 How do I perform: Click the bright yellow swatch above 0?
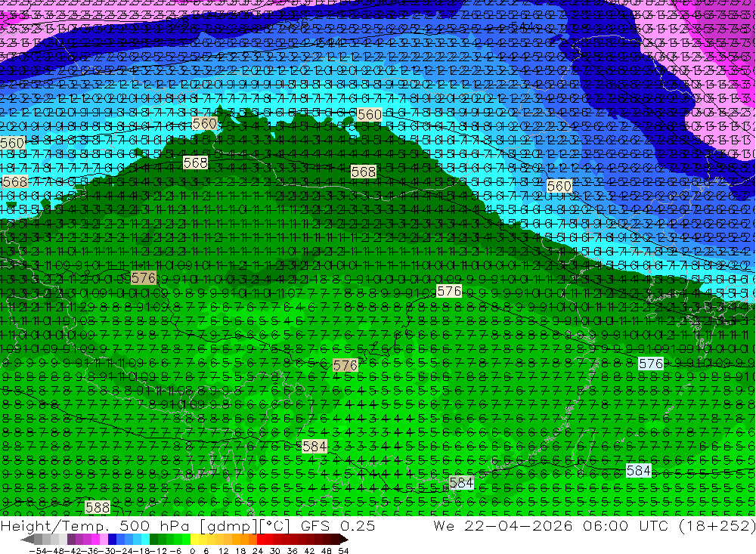click(194, 540)
